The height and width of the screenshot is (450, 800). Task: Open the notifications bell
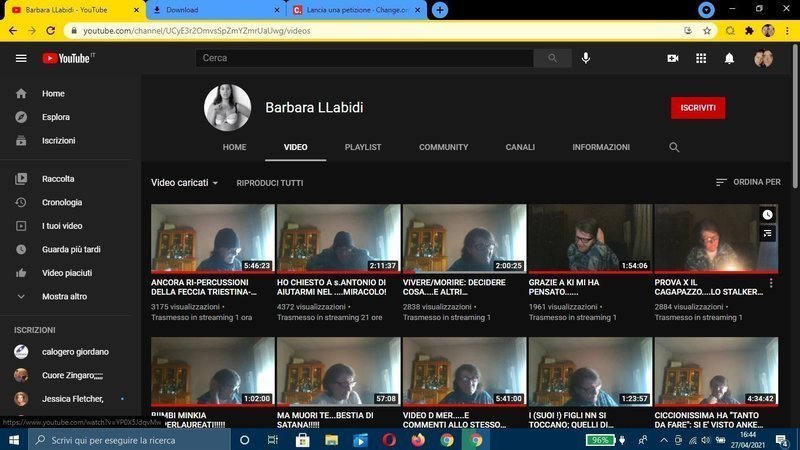pos(729,58)
